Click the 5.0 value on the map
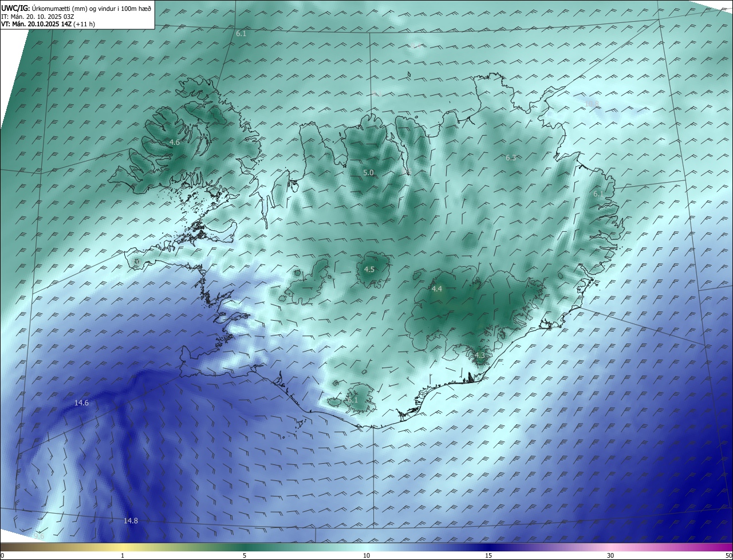The width and height of the screenshot is (733, 560). tap(368, 172)
